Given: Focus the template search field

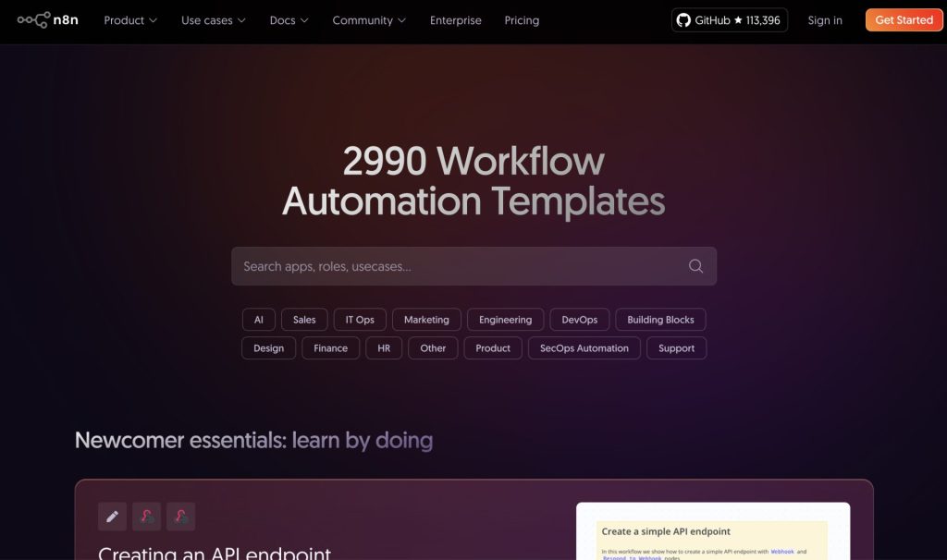Looking at the screenshot, I should point(474,266).
